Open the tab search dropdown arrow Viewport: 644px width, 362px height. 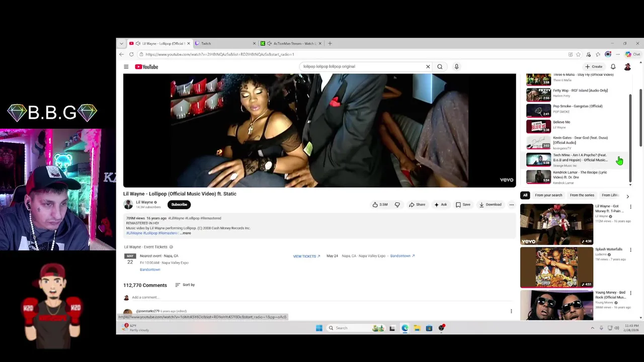(x=121, y=43)
